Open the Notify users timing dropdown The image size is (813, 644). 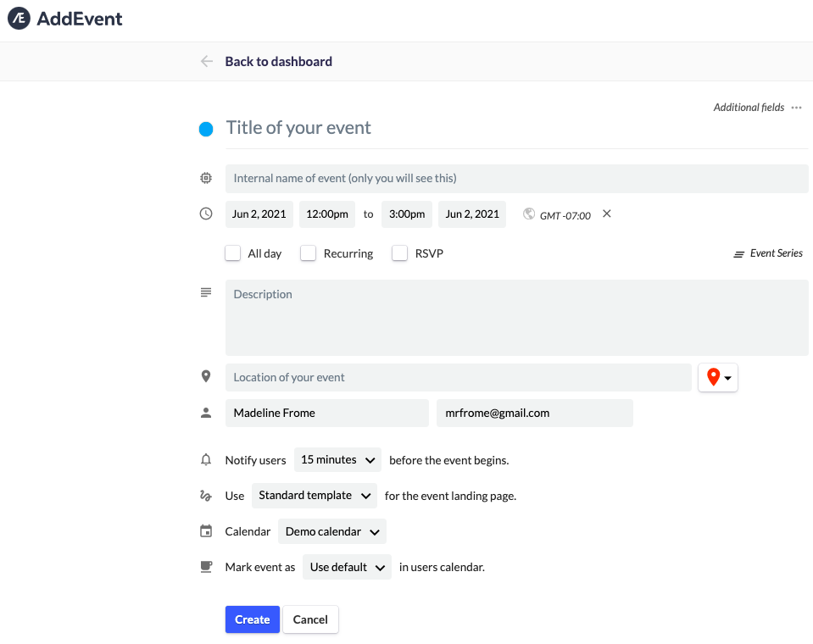coord(337,459)
